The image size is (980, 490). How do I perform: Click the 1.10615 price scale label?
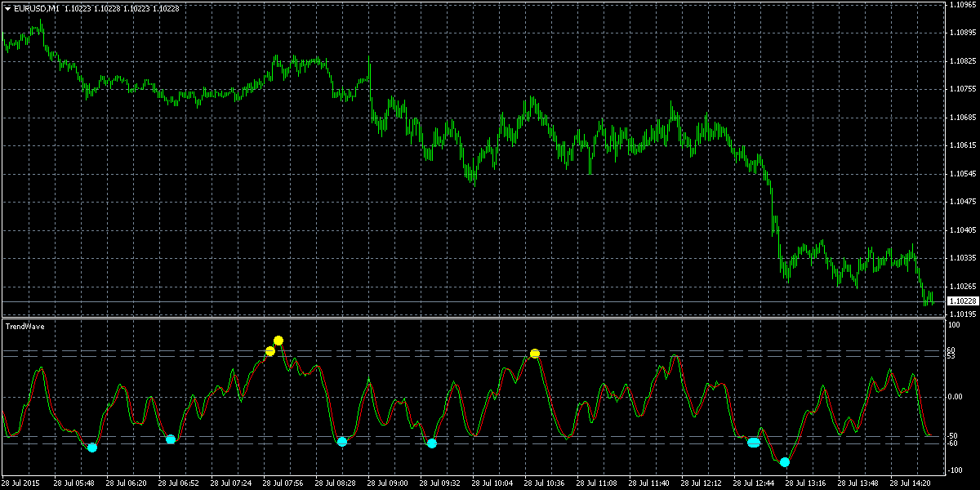pos(963,145)
